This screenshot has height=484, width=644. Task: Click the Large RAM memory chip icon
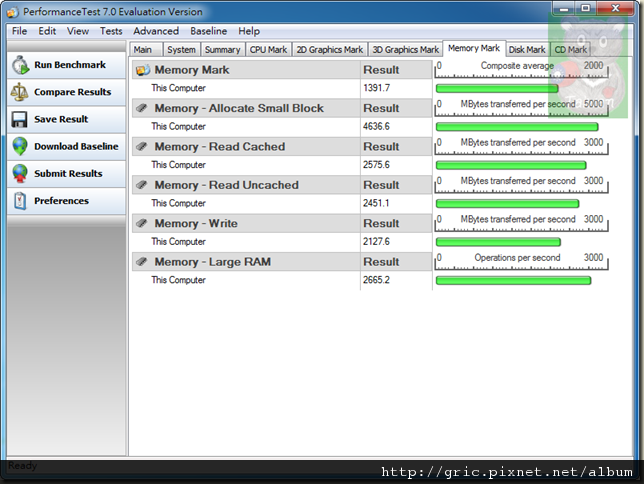point(142,262)
